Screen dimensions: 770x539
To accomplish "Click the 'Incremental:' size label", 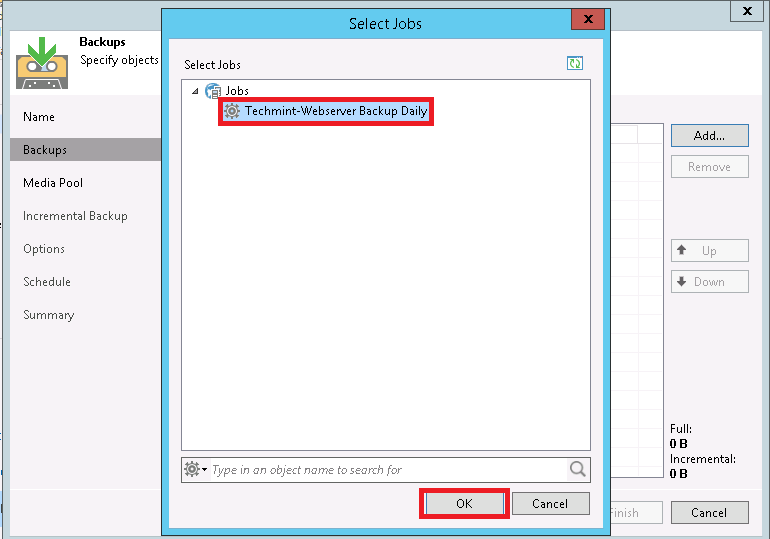I will click(703, 459).
